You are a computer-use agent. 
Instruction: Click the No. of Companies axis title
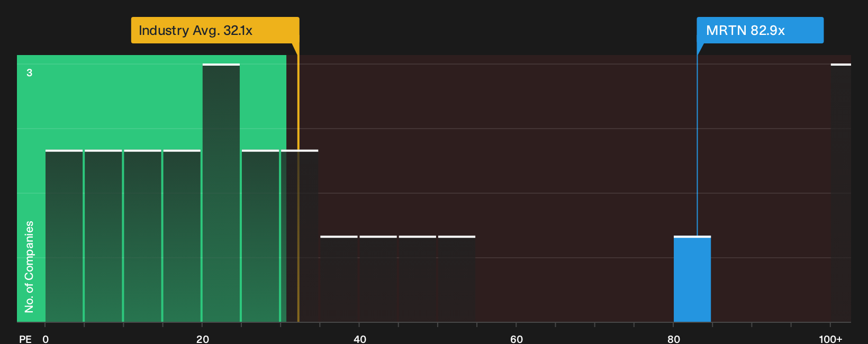coord(29,267)
